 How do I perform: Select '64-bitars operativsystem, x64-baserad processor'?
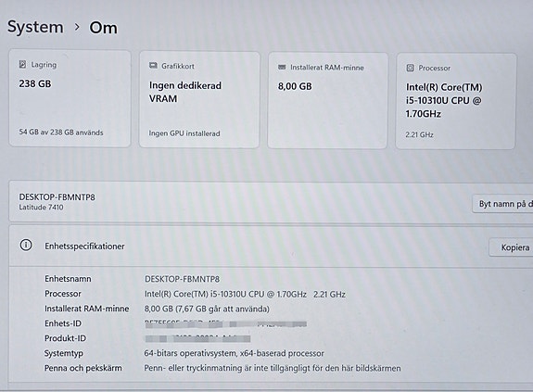tap(234, 353)
